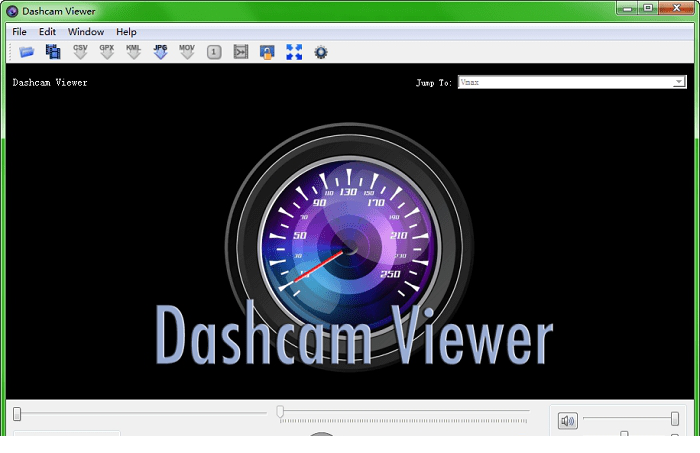Export track to KML
The height and width of the screenshot is (453, 700).
click(x=133, y=52)
